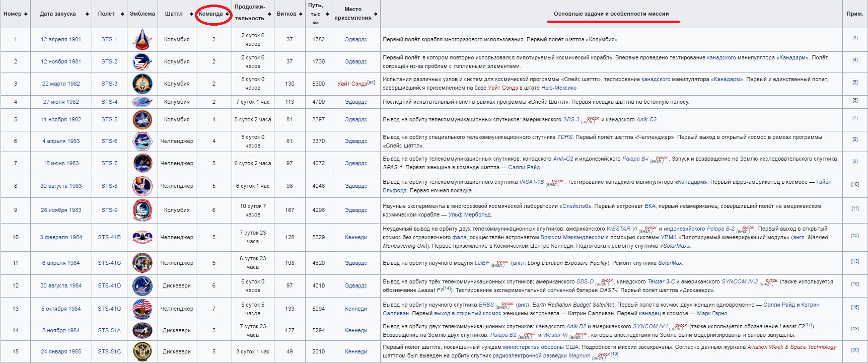Open footnote reference [3]
Screen dimensions: 868x363
click(x=854, y=38)
